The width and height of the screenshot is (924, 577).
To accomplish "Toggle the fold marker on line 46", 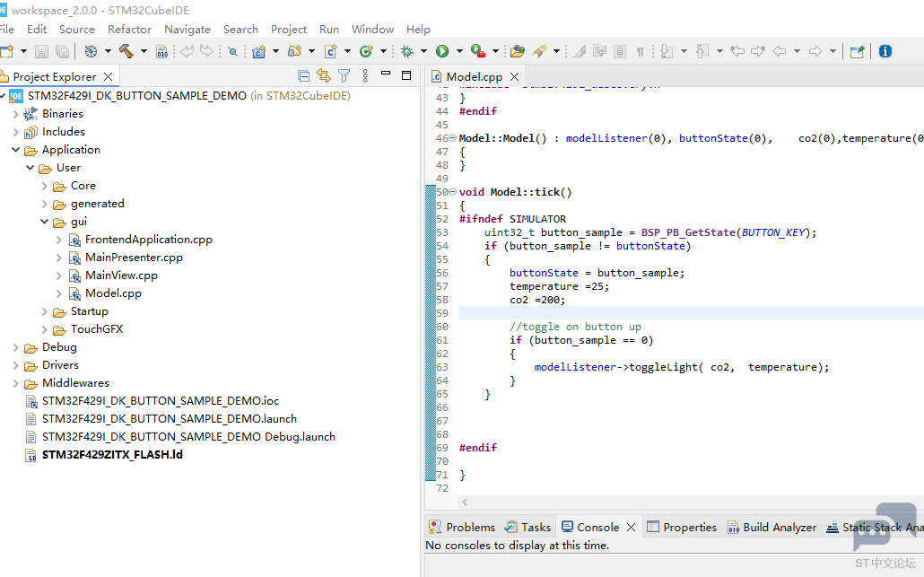I will (452, 138).
